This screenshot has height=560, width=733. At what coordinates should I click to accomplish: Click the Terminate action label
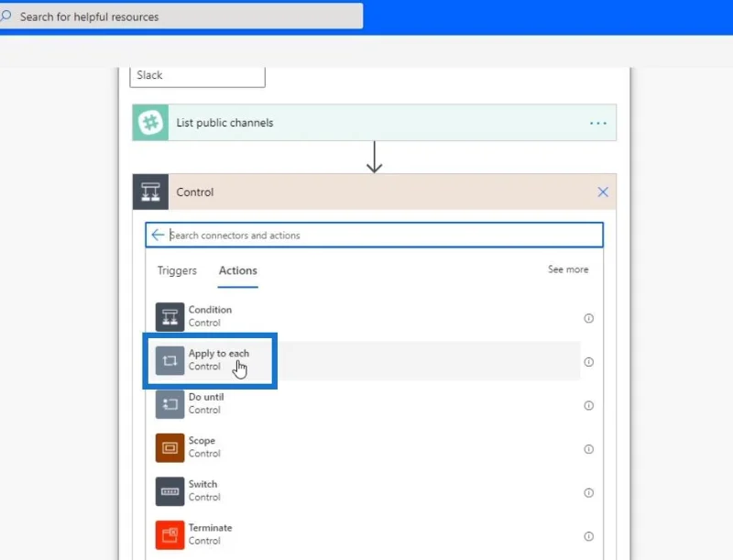211,527
